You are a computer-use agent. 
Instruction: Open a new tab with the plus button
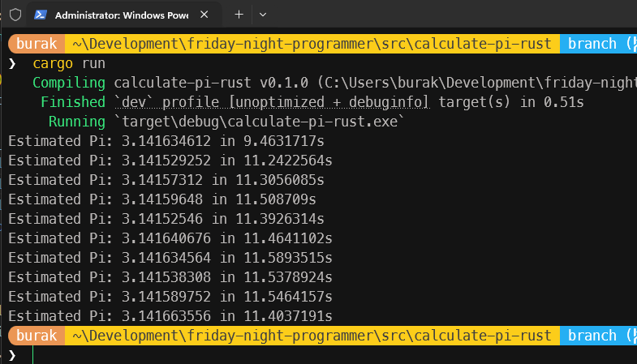point(239,15)
